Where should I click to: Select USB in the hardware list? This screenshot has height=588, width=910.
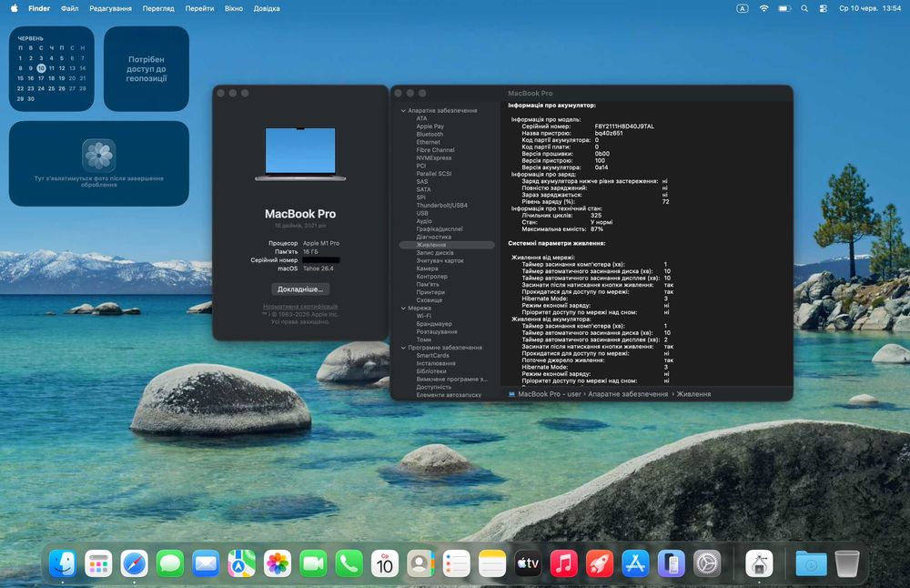coord(422,213)
